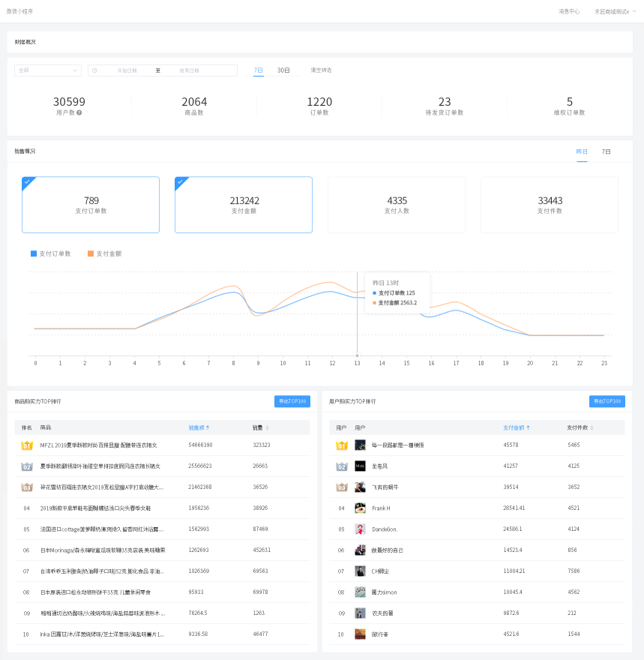
Task: Click avatar of user 每一段路都是一种领悟
Action: point(360,445)
